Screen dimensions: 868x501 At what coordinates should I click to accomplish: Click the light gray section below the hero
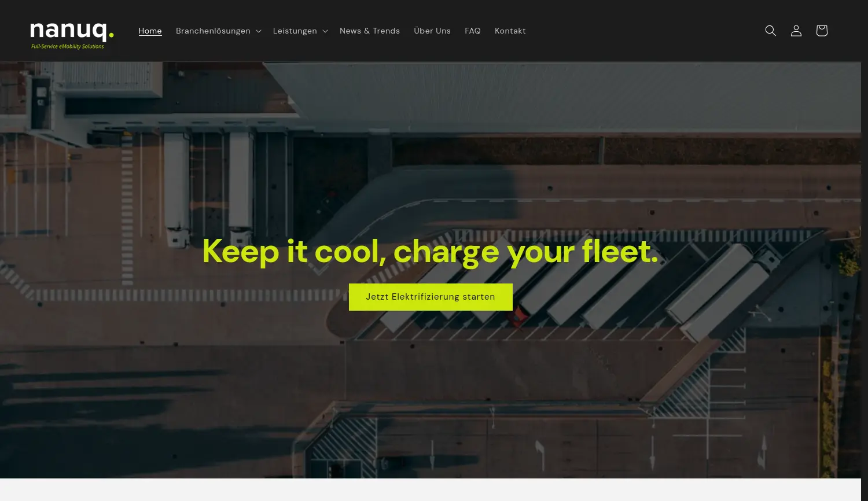coord(431,489)
